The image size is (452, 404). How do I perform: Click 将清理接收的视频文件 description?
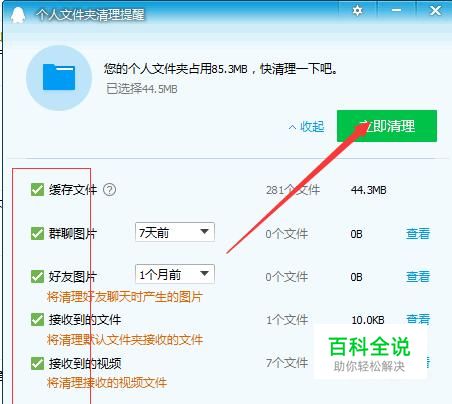(x=107, y=383)
